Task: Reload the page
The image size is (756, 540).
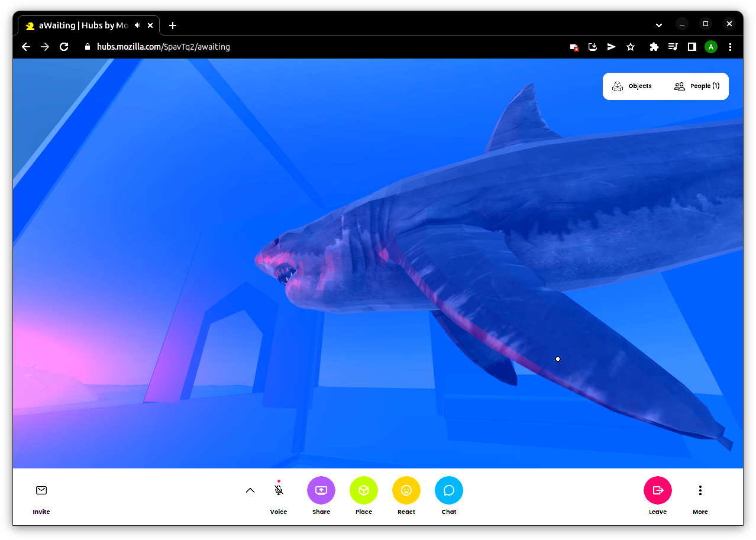Action: click(64, 47)
